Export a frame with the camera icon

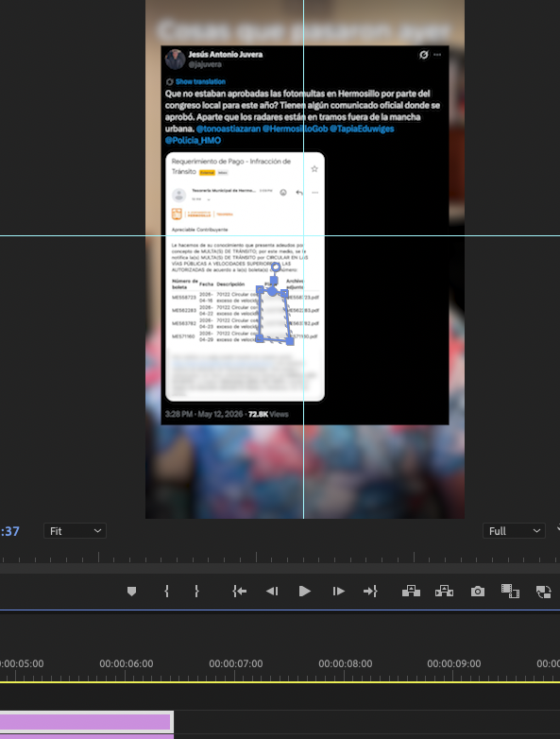tap(478, 591)
